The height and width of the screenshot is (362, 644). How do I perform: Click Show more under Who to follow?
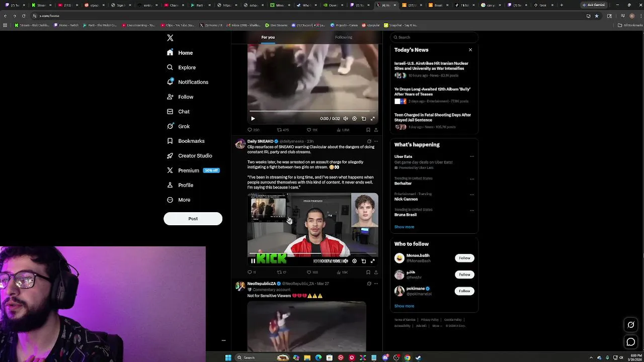404,306
